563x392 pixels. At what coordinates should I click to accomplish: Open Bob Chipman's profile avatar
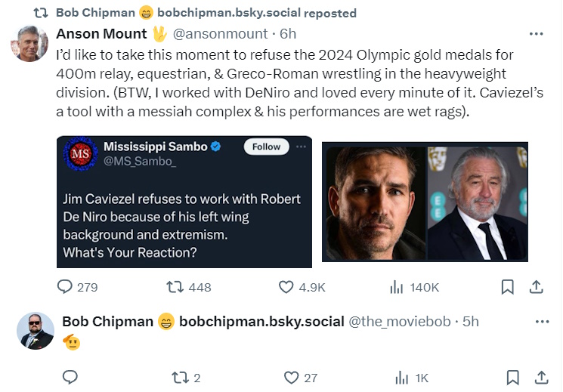point(36,331)
